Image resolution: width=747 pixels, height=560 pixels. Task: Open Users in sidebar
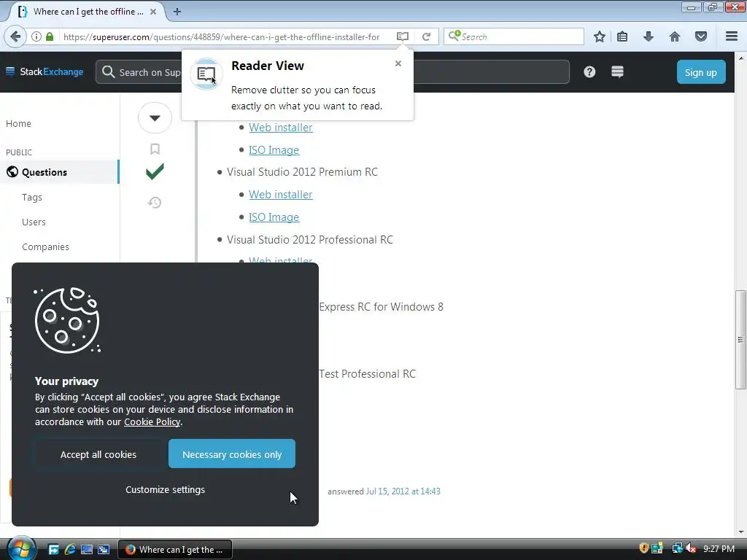(34, 222)
